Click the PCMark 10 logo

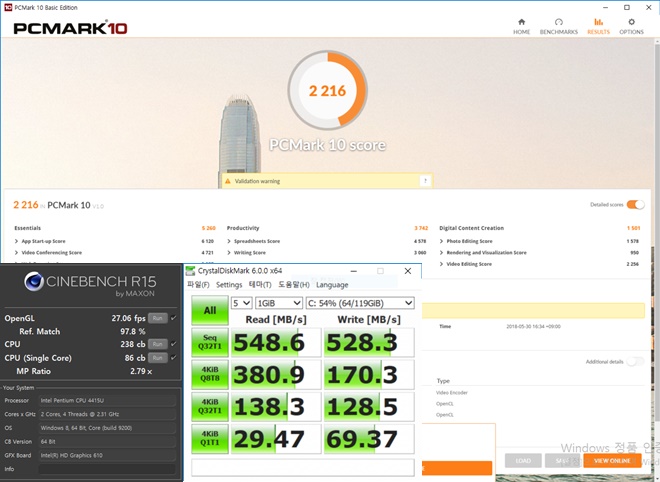pyautogui.click(x=70, y=28)
